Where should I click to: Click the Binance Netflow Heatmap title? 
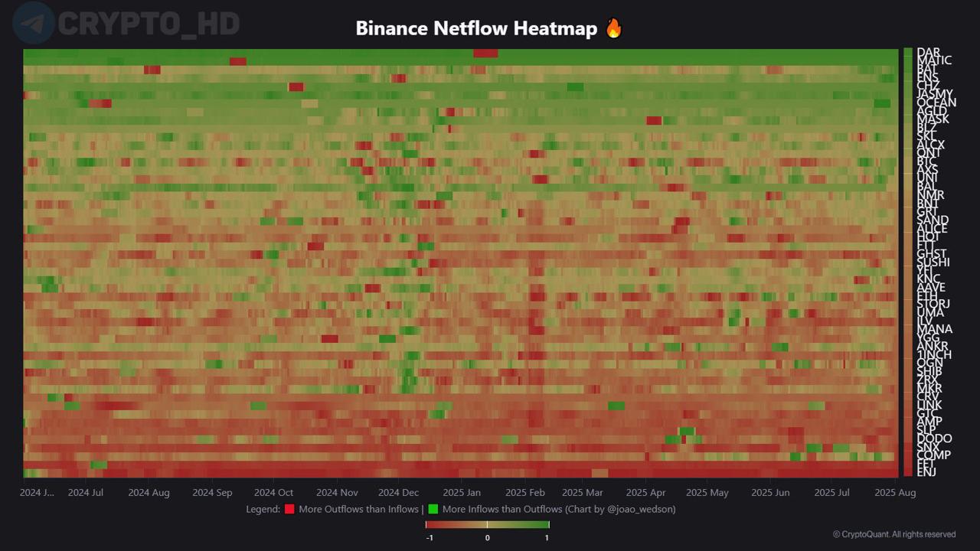[x=476, y=29]
